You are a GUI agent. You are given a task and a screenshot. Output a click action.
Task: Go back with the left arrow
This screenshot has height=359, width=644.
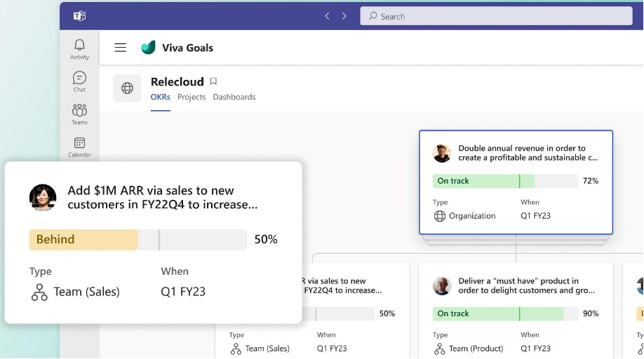(327, 16)
